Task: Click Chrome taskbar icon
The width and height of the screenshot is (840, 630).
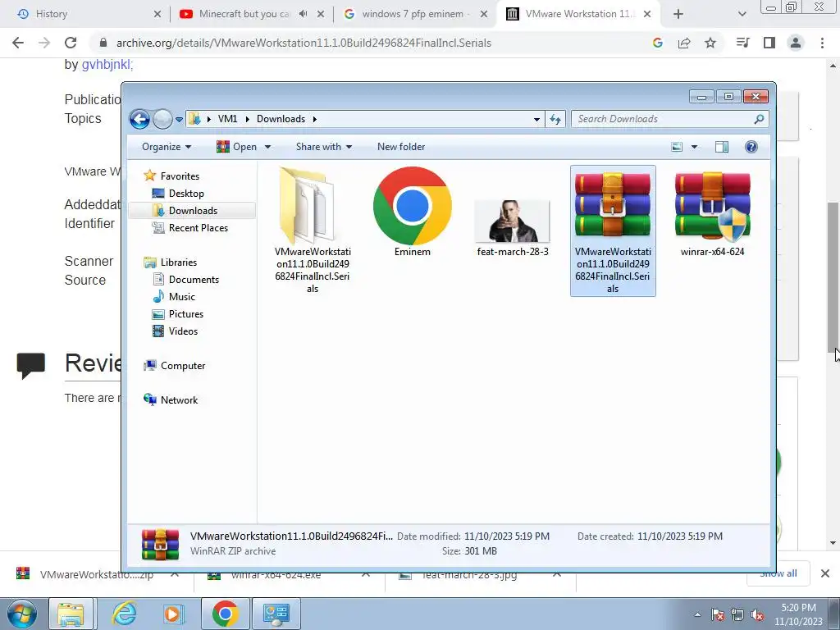Action: coord(225,614)
